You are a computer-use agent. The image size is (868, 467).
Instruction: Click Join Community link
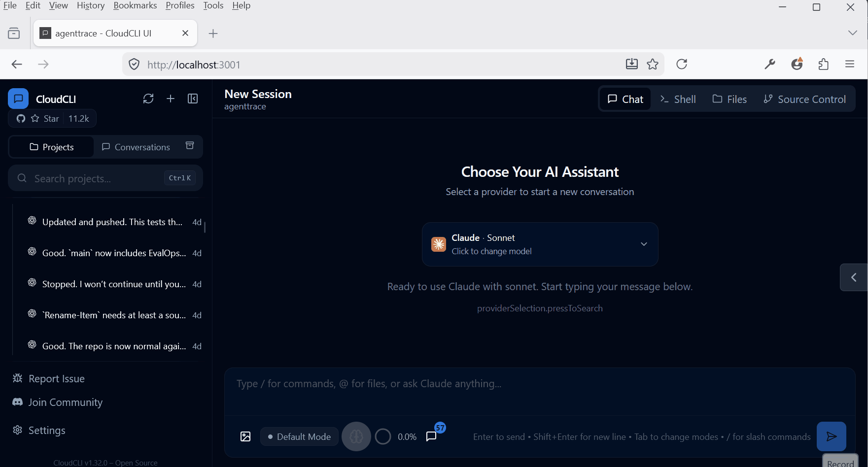pos(57,402)
